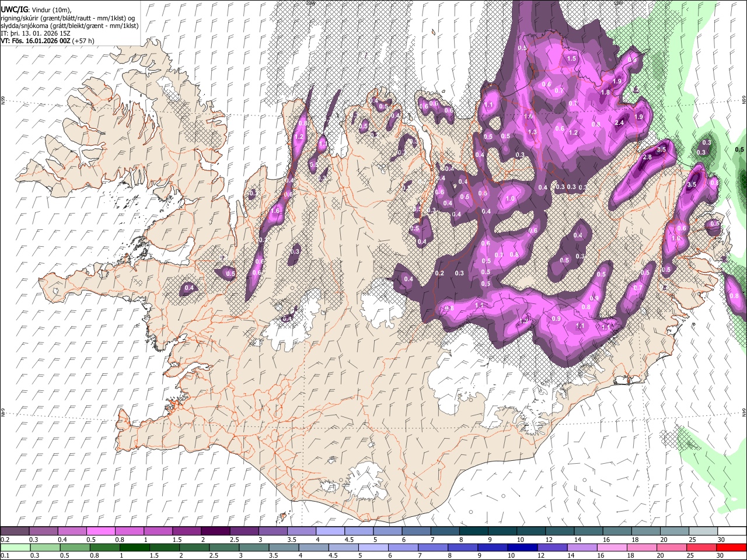Click the dark mauve swatch labeled 0.2 in the top legend

coord(15,531)
